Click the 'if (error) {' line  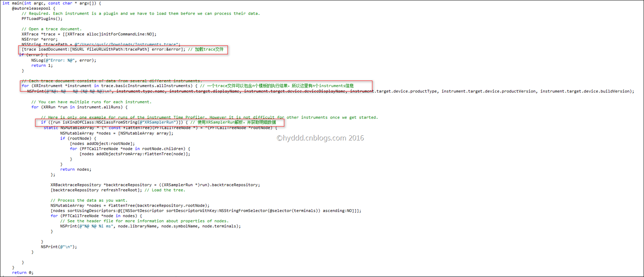pos(33,55)
